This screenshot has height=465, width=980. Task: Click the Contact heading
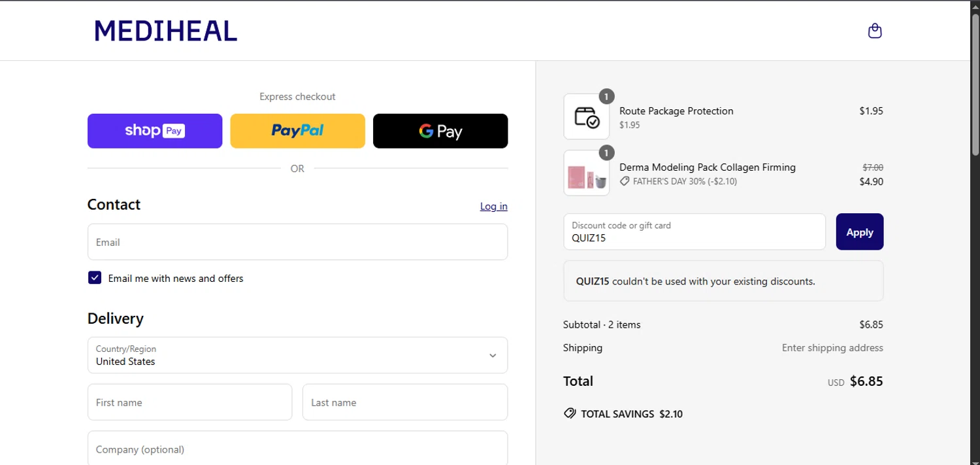(114, 205)
